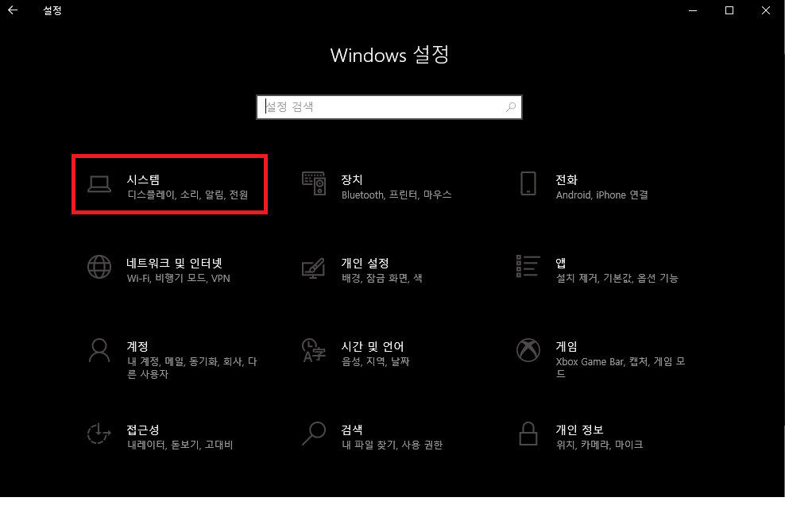Minimize the 설정 window
This screenshot has height=532, width=785.
(693, 10)
